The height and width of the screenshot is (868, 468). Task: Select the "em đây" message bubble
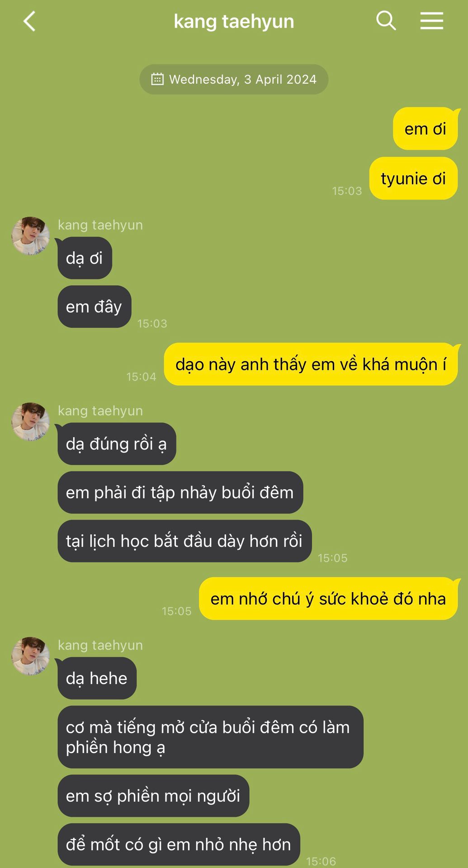click(94, 307)
